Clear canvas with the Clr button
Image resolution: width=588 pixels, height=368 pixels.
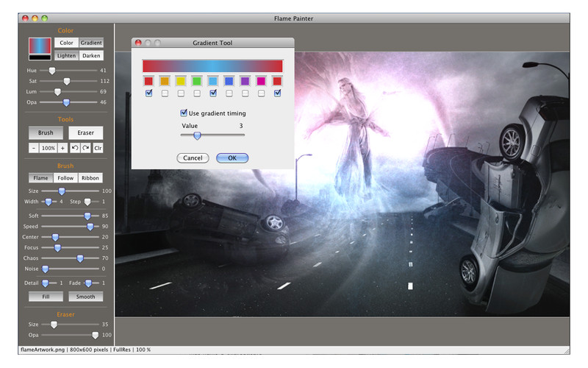click(98, 148)
